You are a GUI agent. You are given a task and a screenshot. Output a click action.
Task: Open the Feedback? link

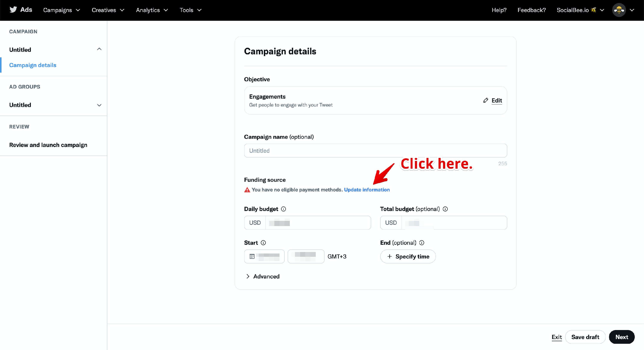click(531, 10)
